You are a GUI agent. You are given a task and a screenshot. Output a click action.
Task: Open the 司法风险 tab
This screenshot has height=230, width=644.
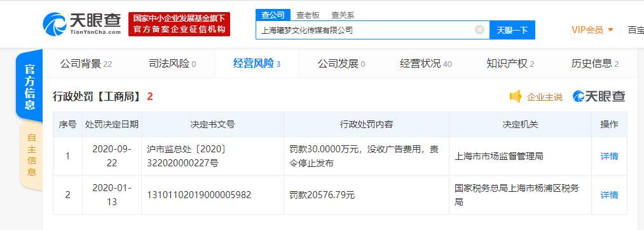coord(172,64)
